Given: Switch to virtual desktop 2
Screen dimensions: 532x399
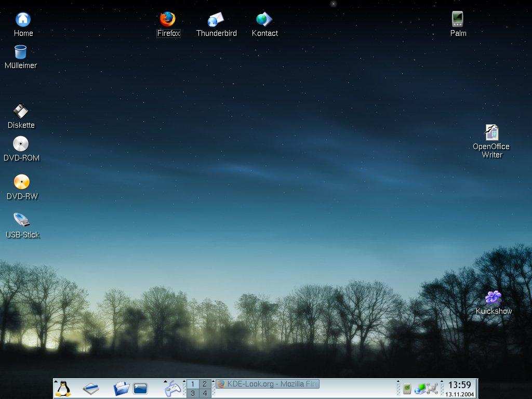Looking at the screenshot, I should (x=205, y=384).
